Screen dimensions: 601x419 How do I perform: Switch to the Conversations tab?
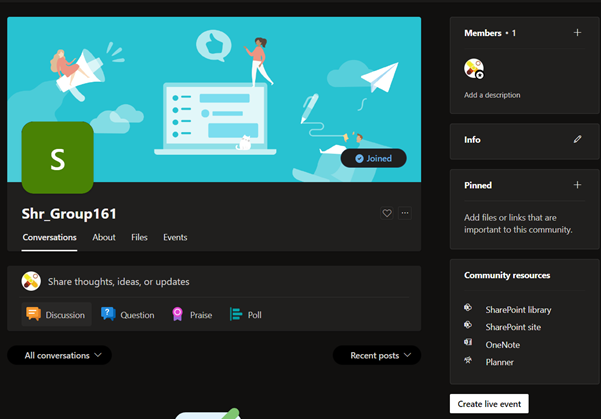pos(49,238)
